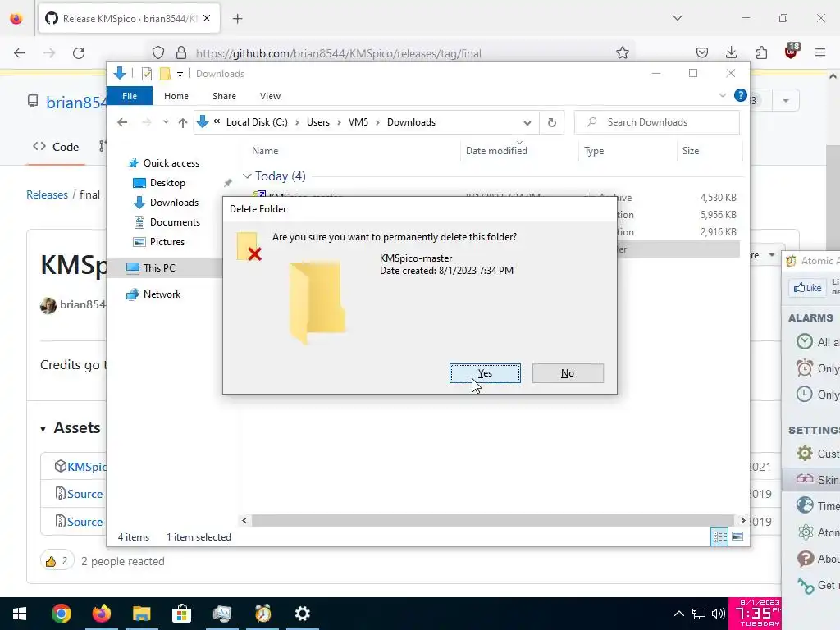Viewport: 840px width, 630px height.
Task: Close the Release KMSpico tab
Action: point(207,18)
